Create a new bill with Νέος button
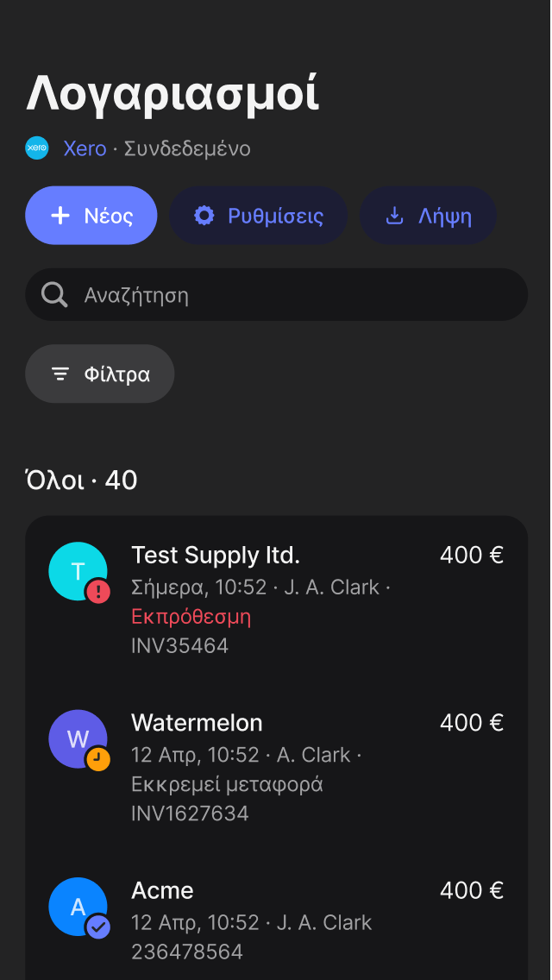552x980 pixels. [x=91, y=216]
